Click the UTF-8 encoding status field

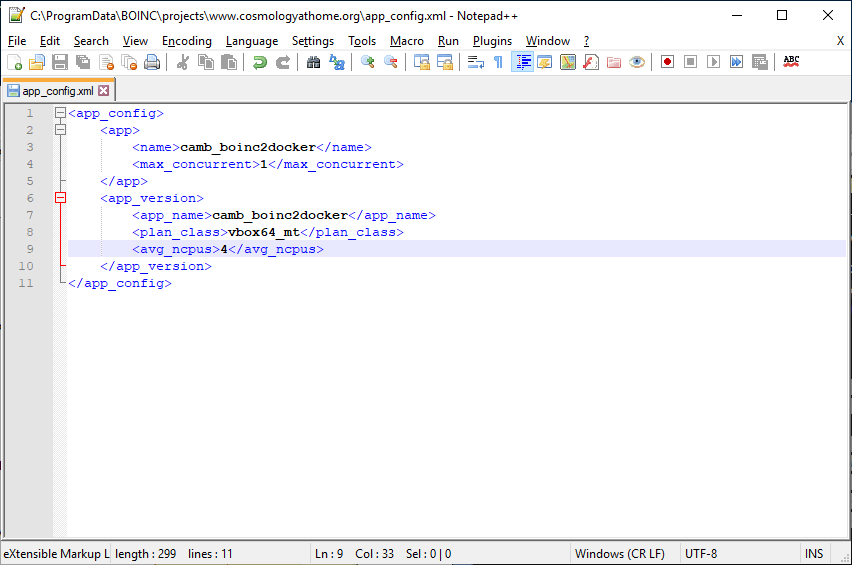click(x=701, y=553)
